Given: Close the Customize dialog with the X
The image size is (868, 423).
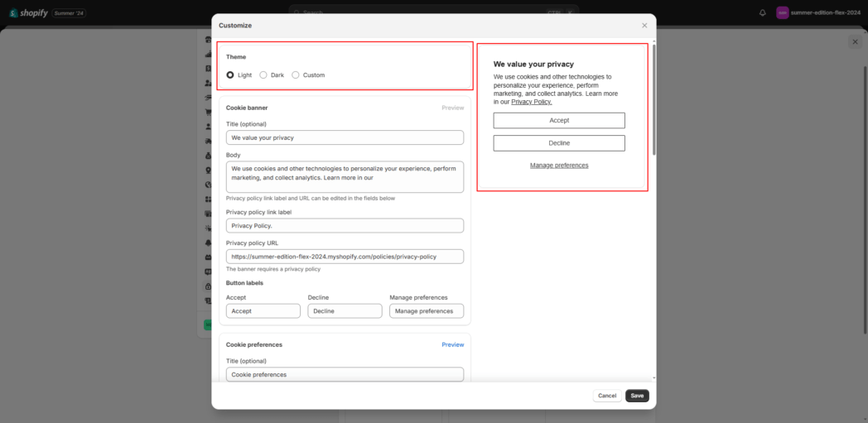Looking at the screenshot, I should coord(644,26).
